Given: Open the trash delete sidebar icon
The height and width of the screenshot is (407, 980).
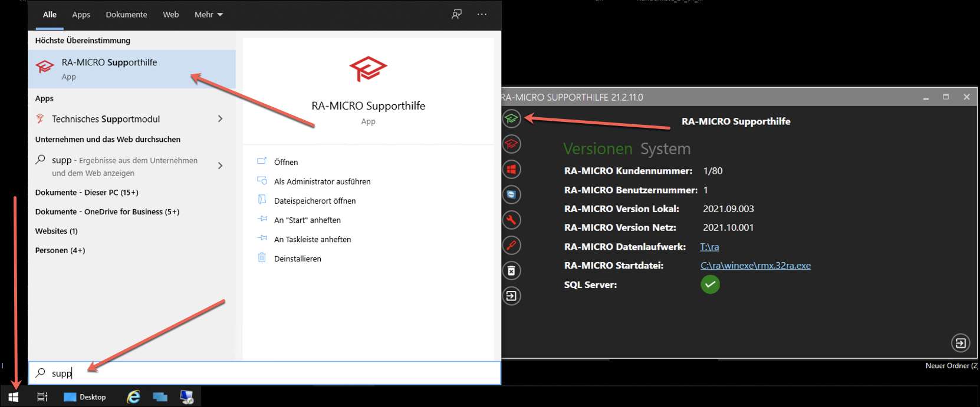Looking at the screenshot, I should [x=511, y=270].
